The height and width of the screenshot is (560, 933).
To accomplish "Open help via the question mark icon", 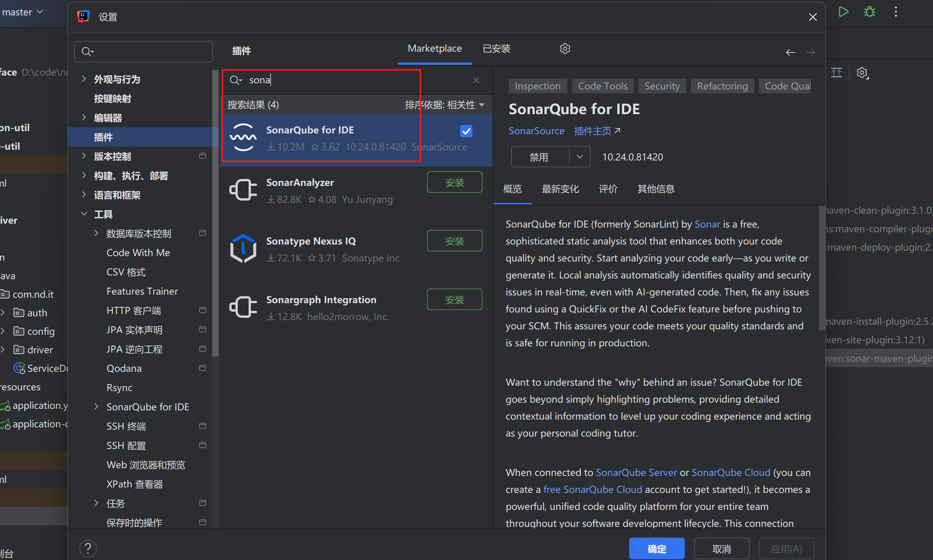I will pyautogui.click(x=88, y=548).
